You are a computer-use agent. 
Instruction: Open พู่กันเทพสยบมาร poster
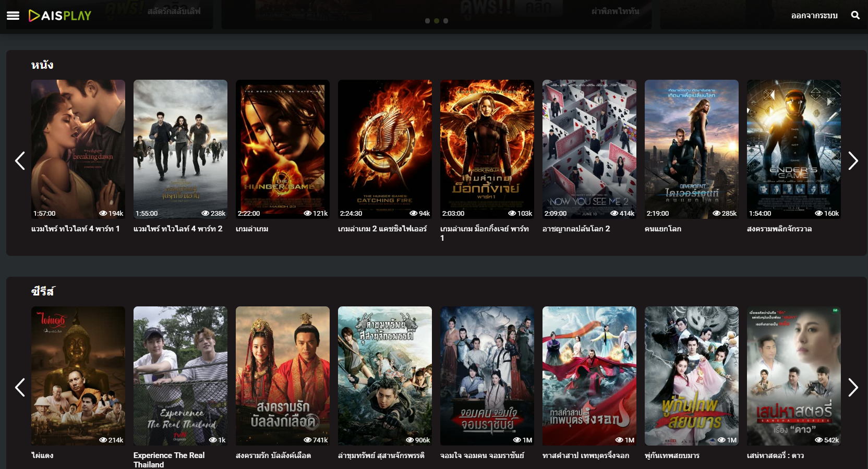[692, 376]
